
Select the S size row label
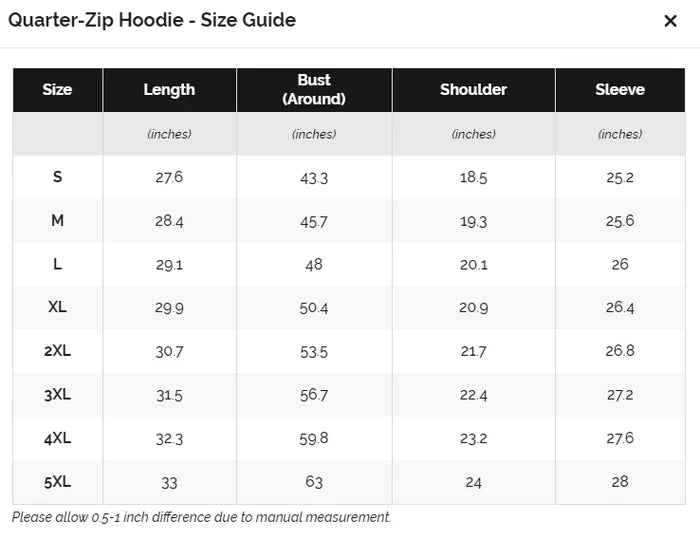tap(57, 177)
